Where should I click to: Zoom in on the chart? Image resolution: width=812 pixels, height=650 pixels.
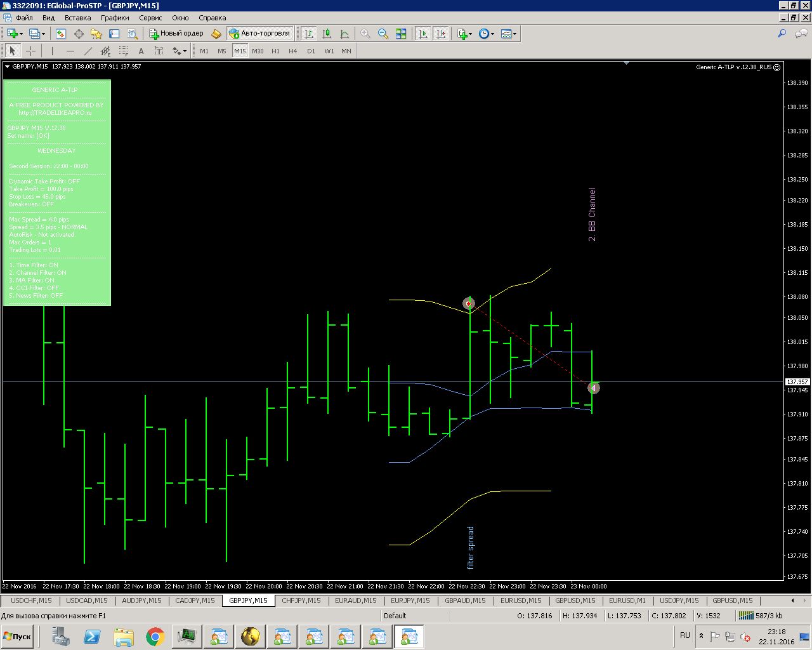click(x=365, y=34)
